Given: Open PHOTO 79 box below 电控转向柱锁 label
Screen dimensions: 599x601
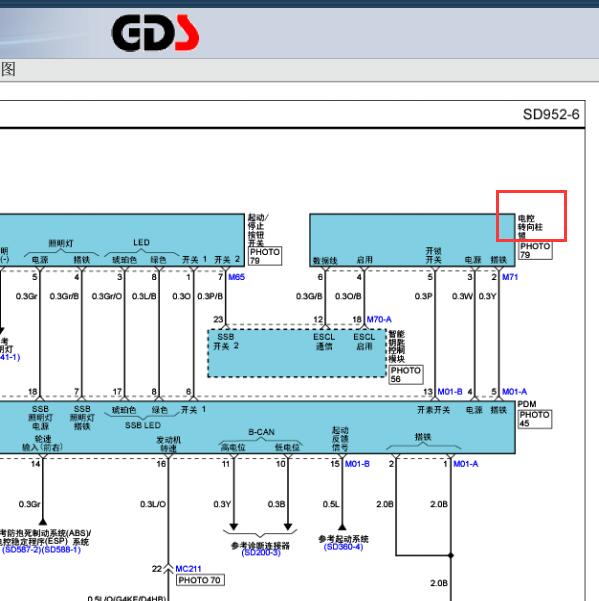Looking at the screenshot, I should (x=535, y=250).
